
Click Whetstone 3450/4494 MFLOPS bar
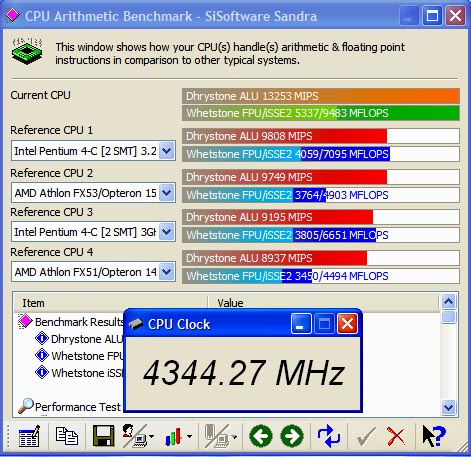pos(321,276)
